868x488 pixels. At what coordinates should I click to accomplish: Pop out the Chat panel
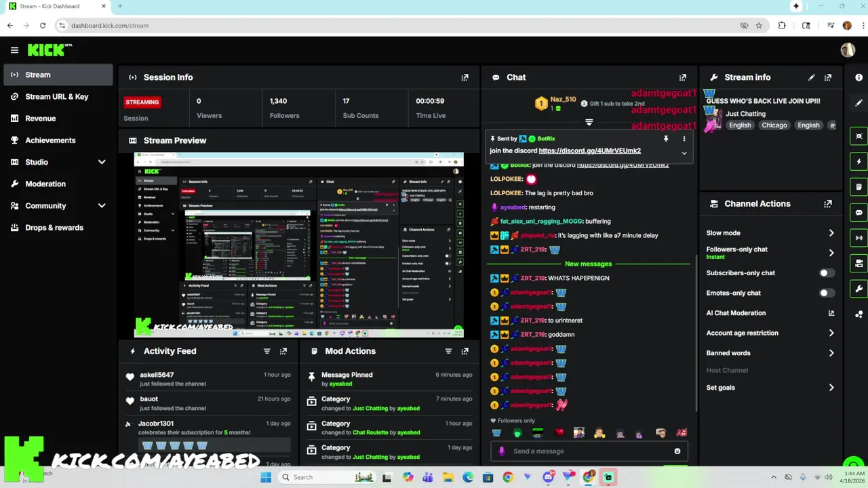point(683,77)
